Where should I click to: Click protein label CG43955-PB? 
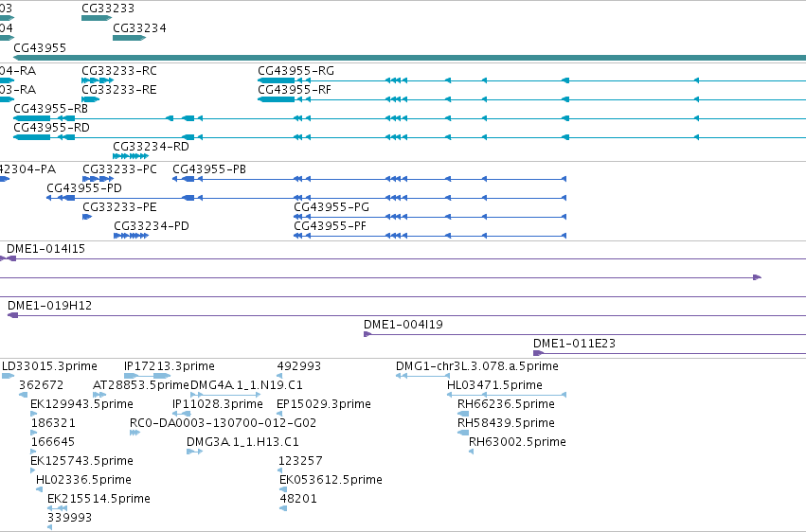pos(209,168)
